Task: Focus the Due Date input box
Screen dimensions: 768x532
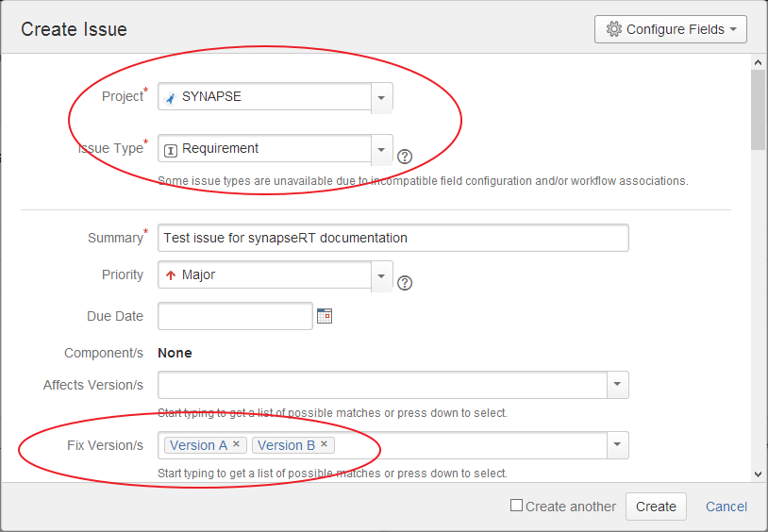Action: pos(235,316)
